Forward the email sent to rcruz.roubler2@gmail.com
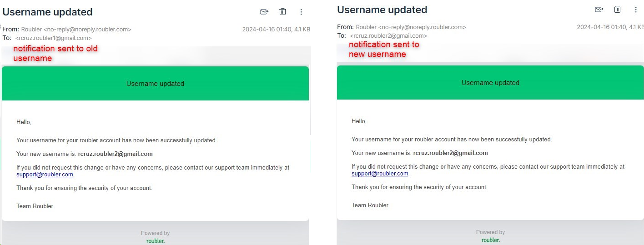Viewport: 644px width, 245px height. coord(599,10)
